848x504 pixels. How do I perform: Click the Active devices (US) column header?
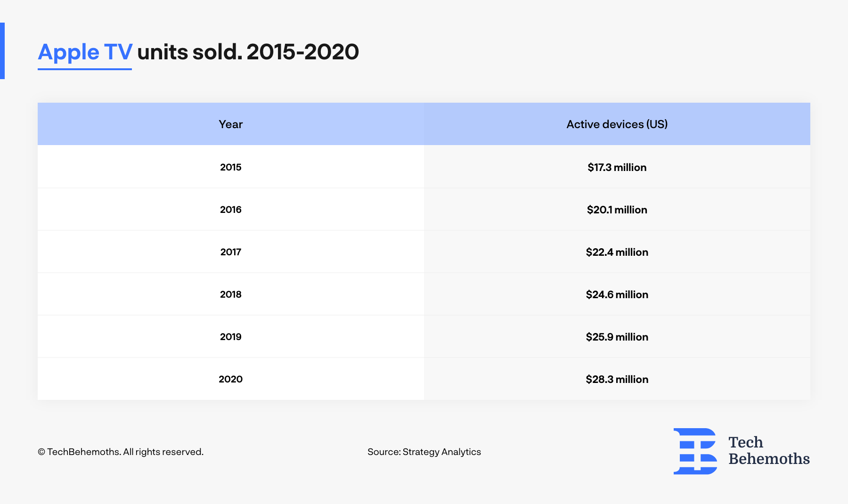pos(617,124)
